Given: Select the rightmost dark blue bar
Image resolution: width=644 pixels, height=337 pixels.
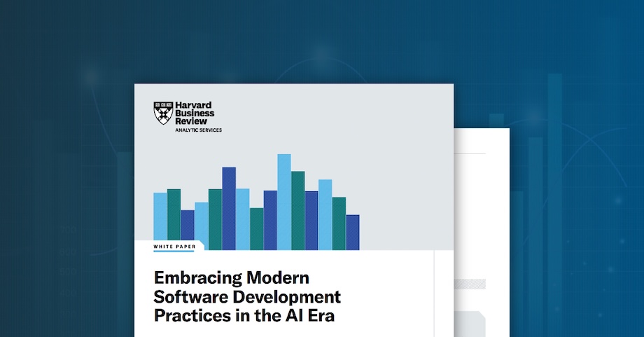Looking at the screenshot, I should pyautogui.click(x=352, y=232).
